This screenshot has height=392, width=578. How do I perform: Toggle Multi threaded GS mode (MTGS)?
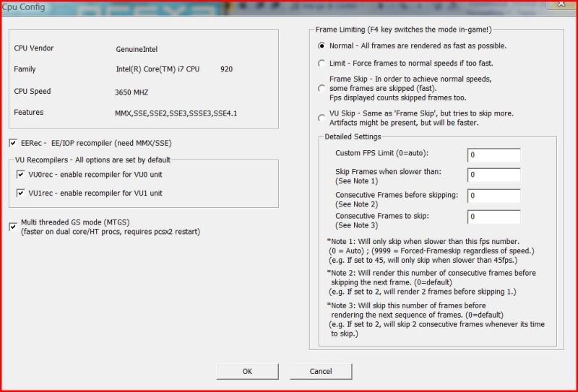13,227
